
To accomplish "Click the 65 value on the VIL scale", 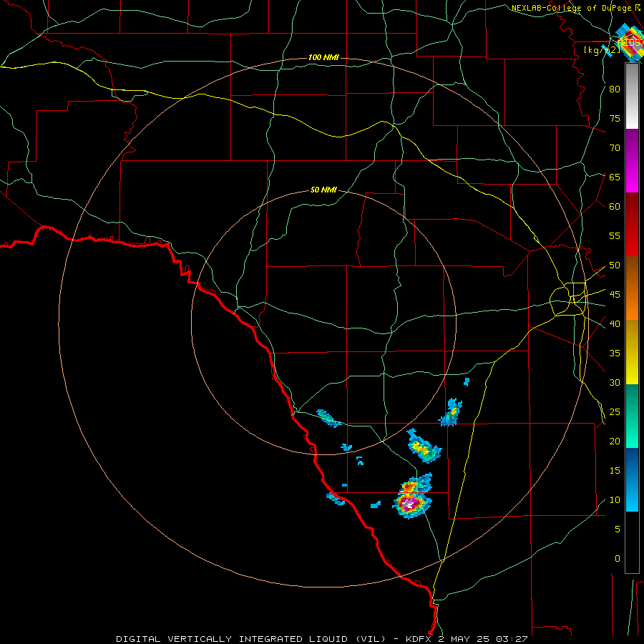I will (615, 177).
